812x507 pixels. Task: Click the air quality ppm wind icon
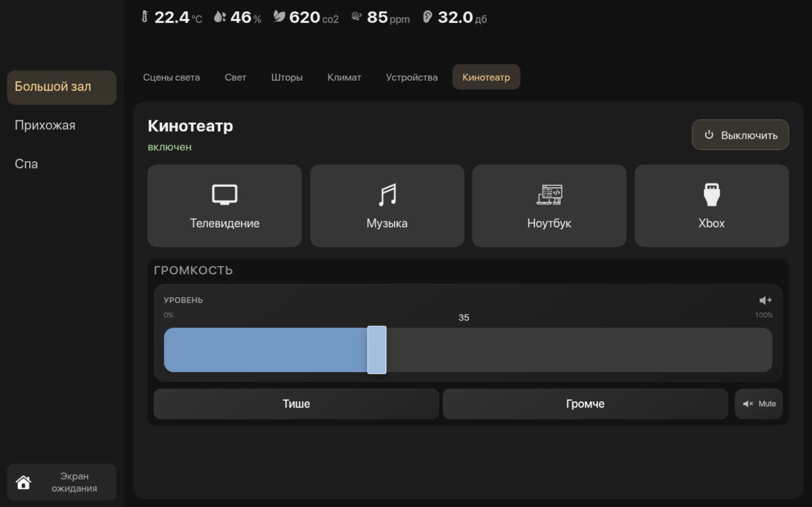tap(356, 17)
